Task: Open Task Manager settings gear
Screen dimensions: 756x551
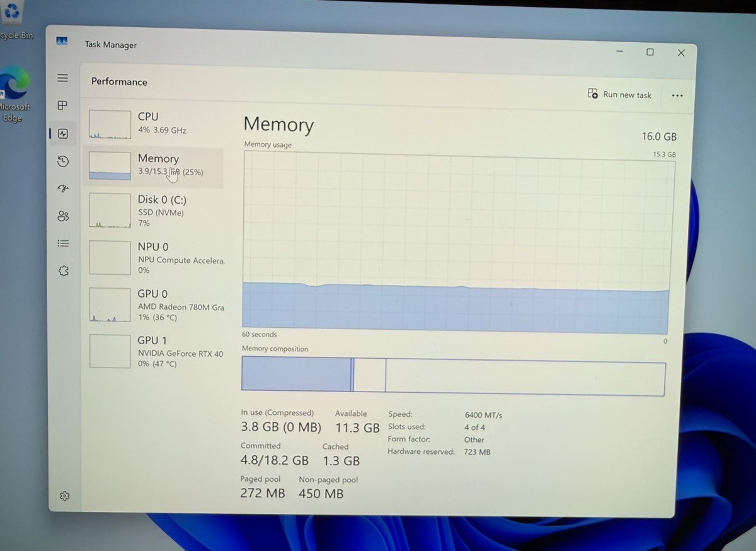Action: [x=64, y=496]
